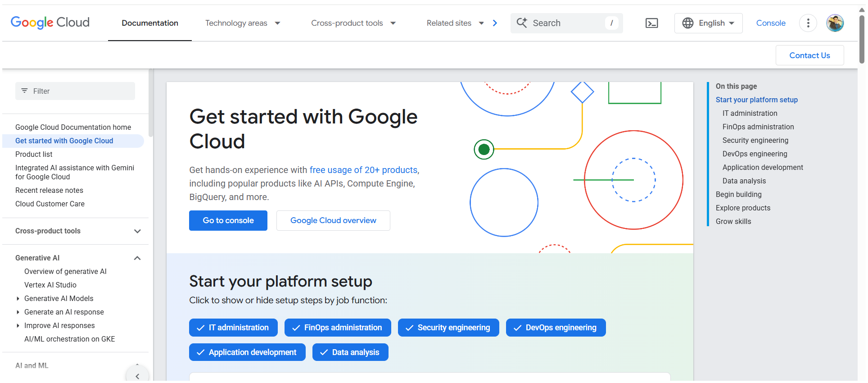Click the next arrow in top navigation
868x383 pixels.
click(495, 23)
